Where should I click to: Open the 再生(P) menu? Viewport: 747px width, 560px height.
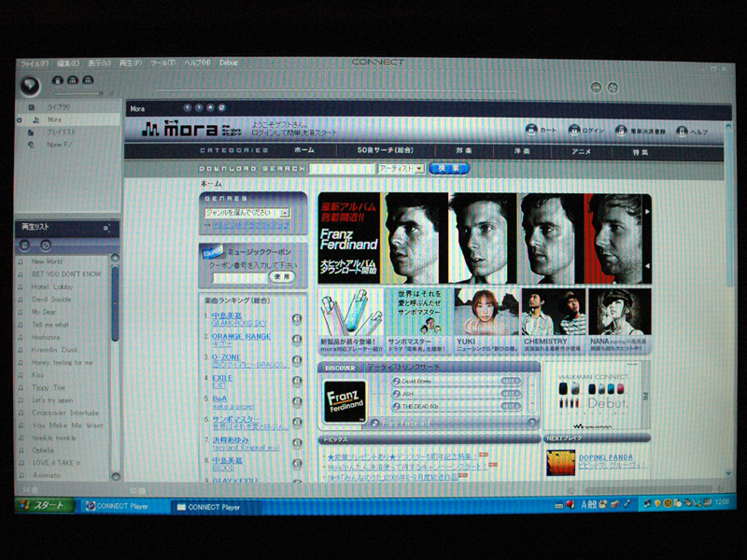pos(130,63)
